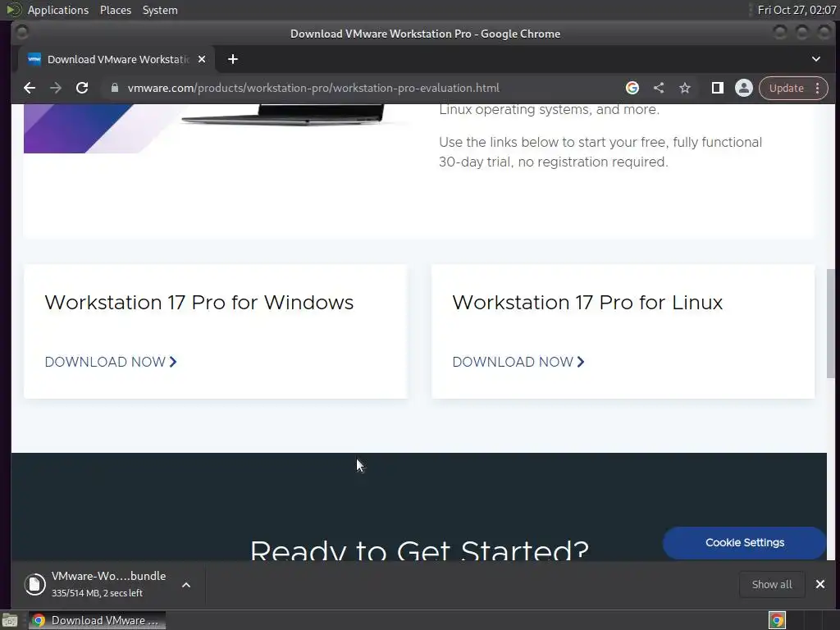View site info via lock icon

coord(114,88)
